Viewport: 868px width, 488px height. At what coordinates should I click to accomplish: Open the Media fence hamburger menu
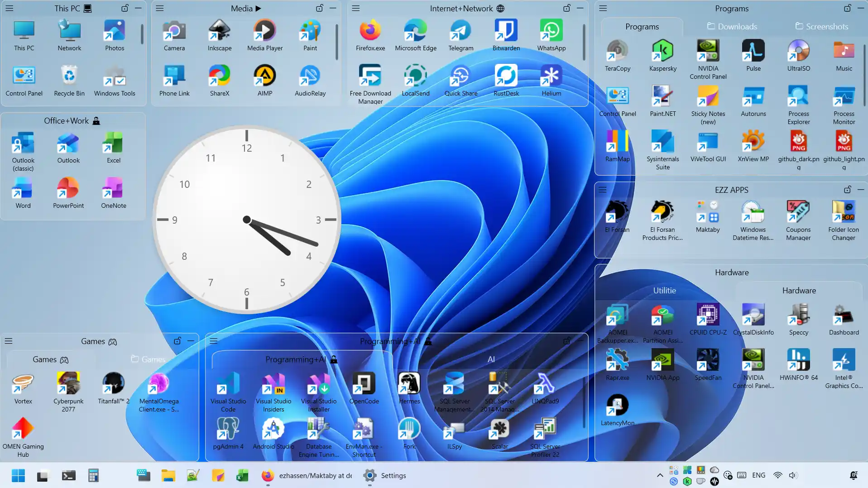[160, 8]
